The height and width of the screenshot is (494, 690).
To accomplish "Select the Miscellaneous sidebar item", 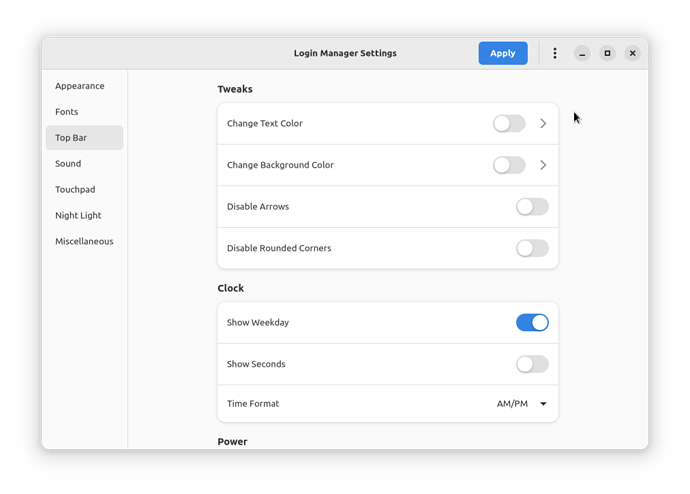I will (84, 242).
